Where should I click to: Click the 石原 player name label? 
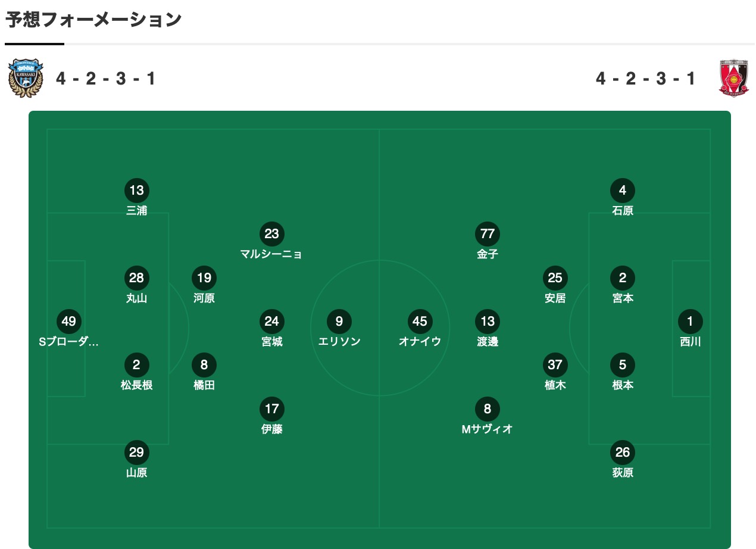tap(623, 211)
